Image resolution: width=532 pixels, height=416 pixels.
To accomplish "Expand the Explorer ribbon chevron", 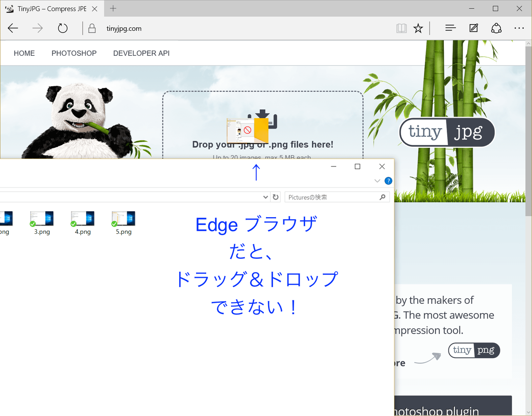I will click(x=377, y=181).
